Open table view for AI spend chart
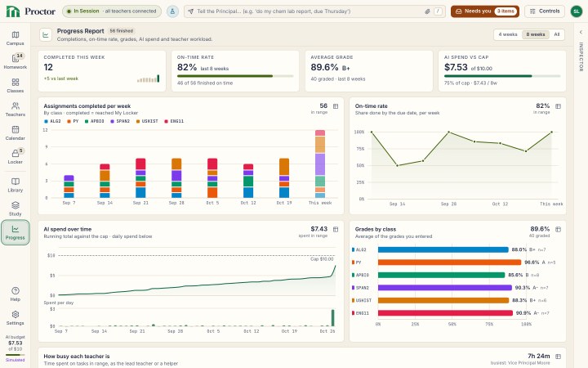The height and width of the screenshot is (368, 588). tap(336, 229)
